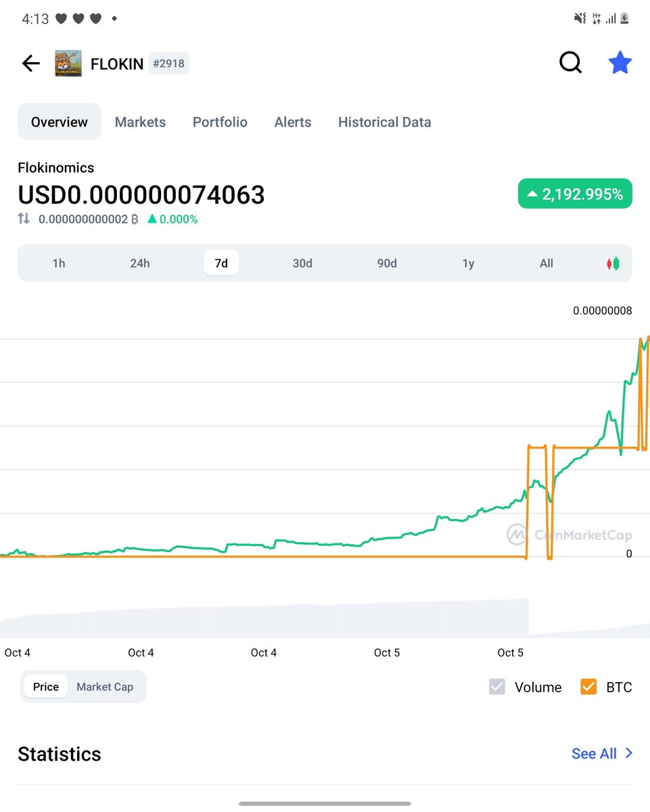Image resolution: width=650 pixels, height=812 pixels.
Task: Switch to candlestick chart icon
Action: pyautogui.click(x=612, y=264)
